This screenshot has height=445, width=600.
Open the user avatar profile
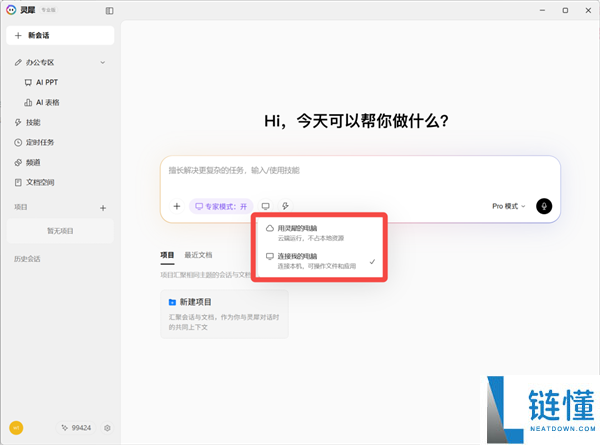[16, 428]
